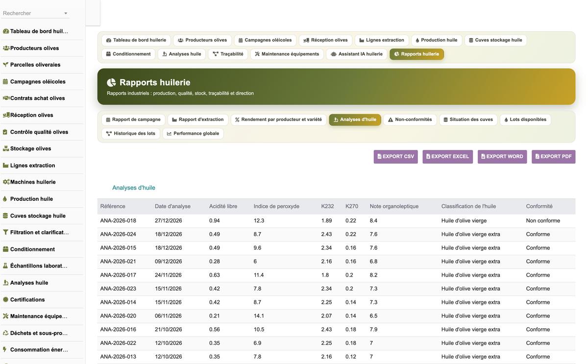
Task: Show Rapport d'extraction report
Action: [197, 120]
